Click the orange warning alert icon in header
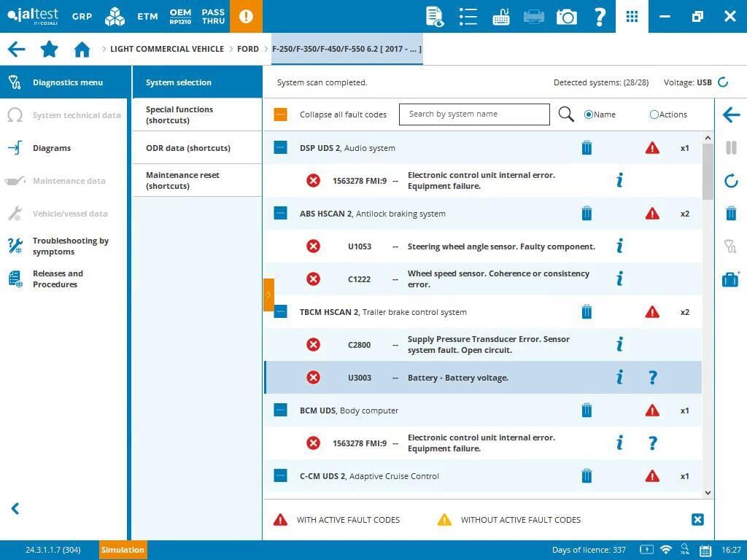 click(x=246, y=16)
